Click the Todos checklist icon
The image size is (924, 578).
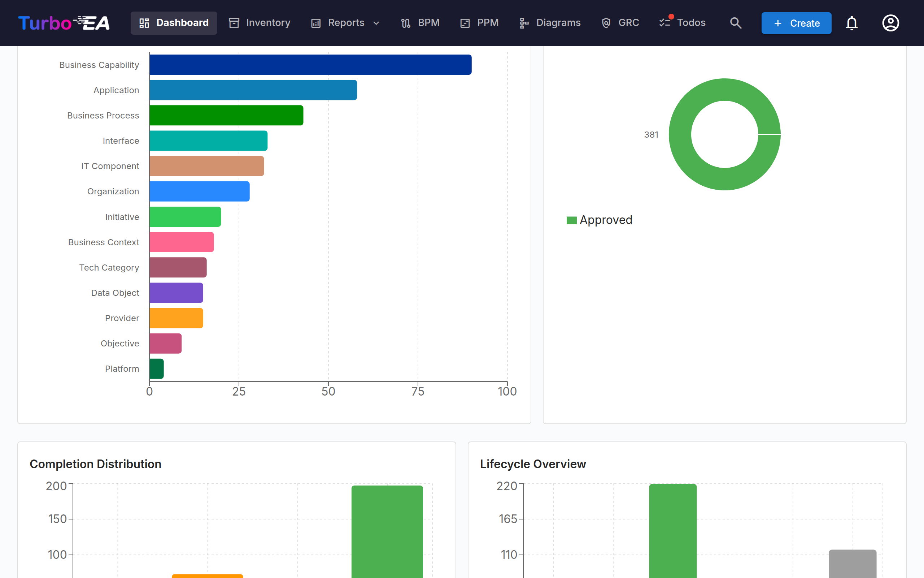click(x=665, y=23)
